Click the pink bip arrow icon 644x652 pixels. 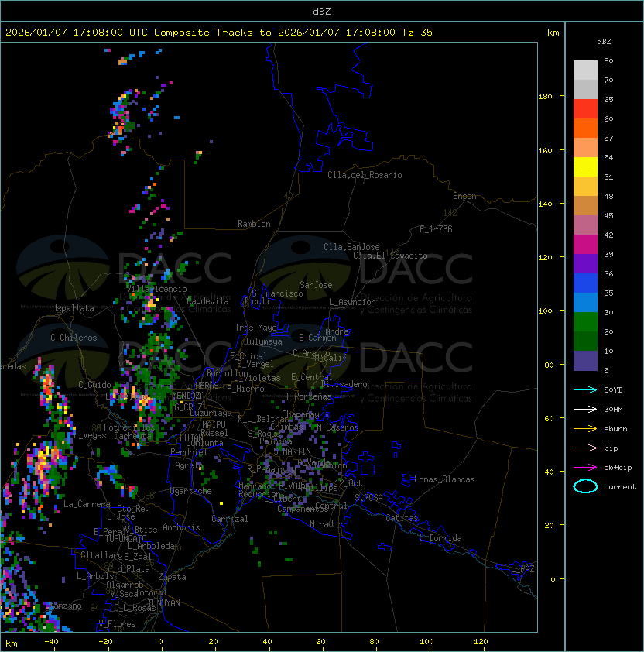585,448
